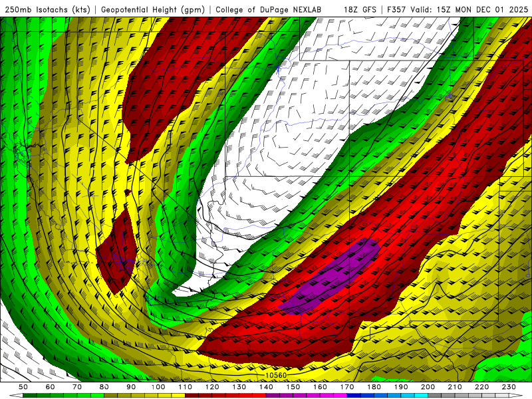Click the "220" value on the color scale

(481, 387)
